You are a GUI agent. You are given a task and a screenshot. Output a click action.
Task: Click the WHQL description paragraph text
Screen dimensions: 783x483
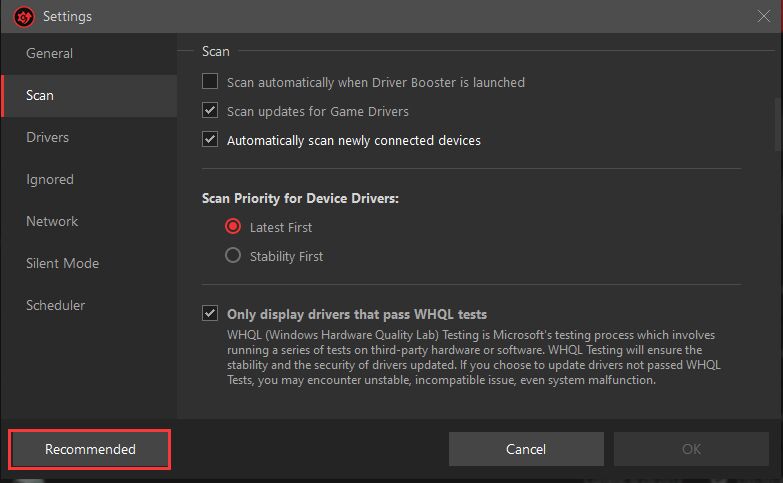(x=474, y=357)
